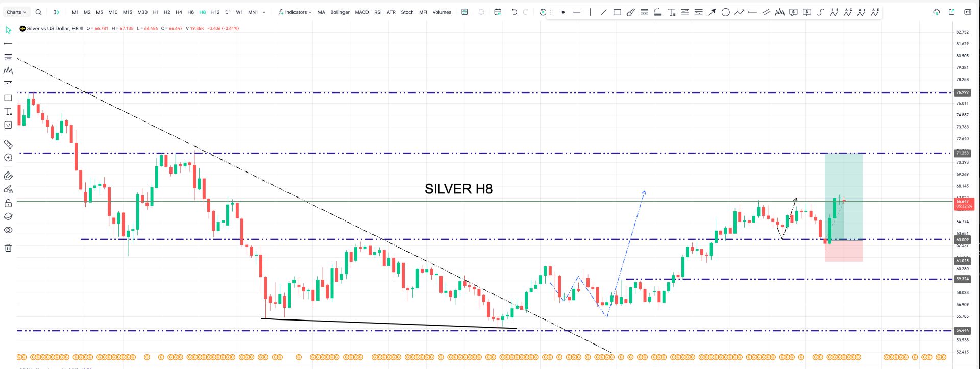Viewport: 980px width, 369px height.
Task: Add the Bollinger indicator
Action: (340, 12)
